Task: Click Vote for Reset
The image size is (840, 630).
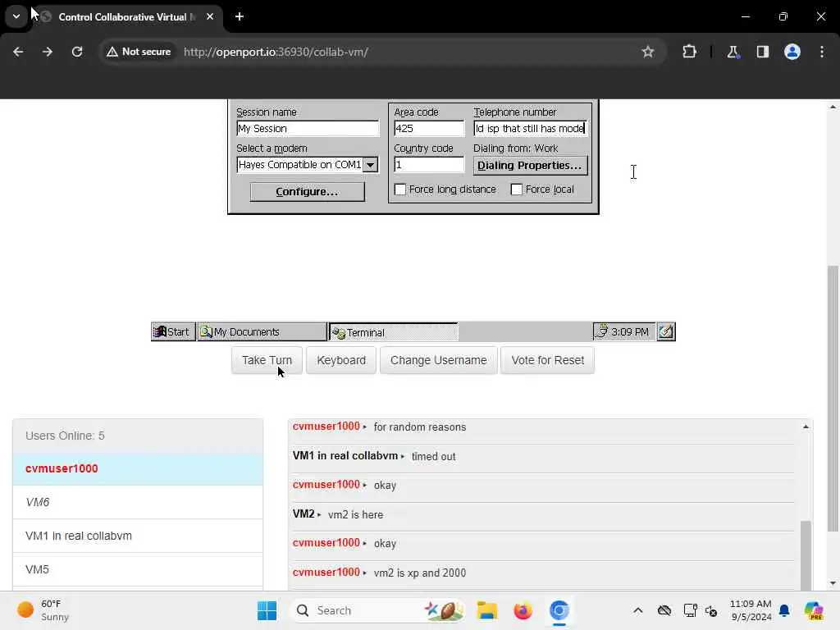Action: tap(547, 361)
